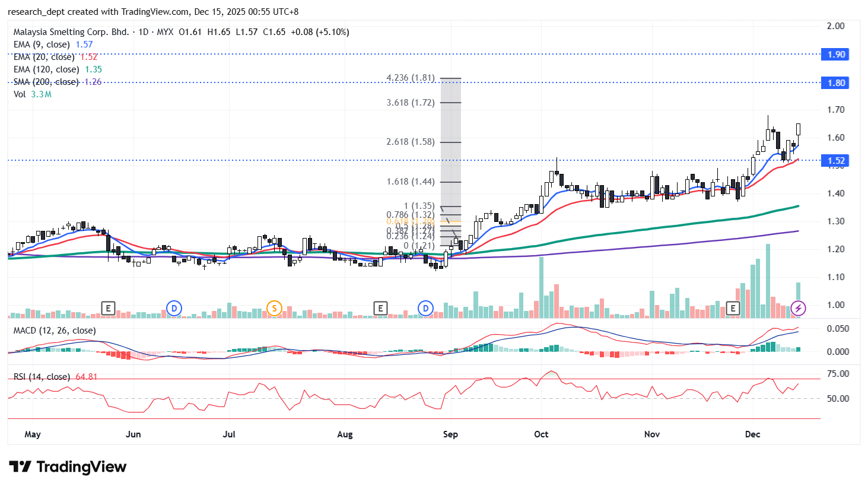Click the orange split marker in July
The height and width of the screenshot is (489, 868).
coord(274,308)
